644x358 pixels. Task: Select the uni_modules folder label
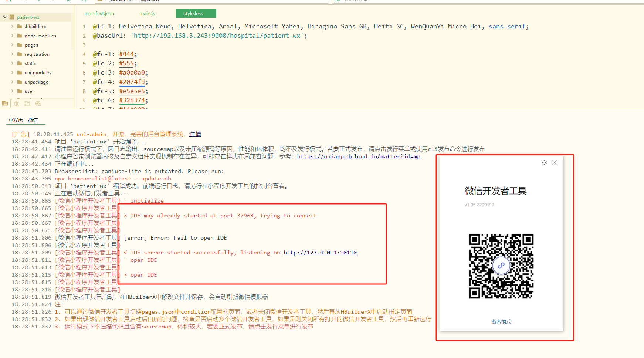pyautogui.click(x=38, y=72)
